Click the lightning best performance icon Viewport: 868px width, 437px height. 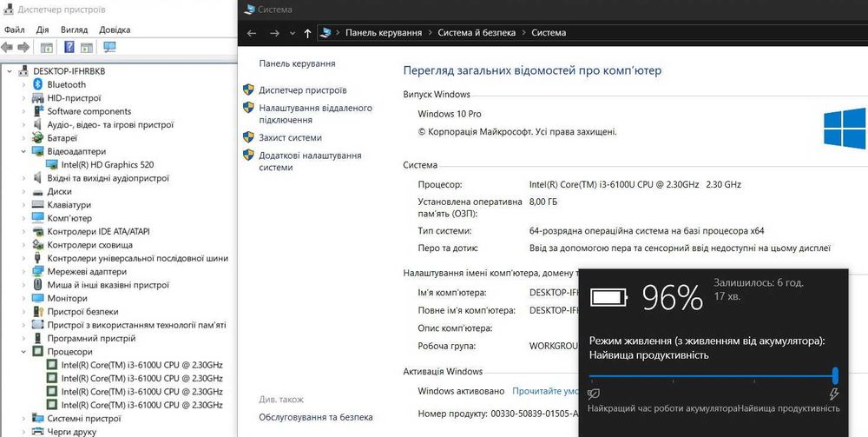tap(833, 394)
